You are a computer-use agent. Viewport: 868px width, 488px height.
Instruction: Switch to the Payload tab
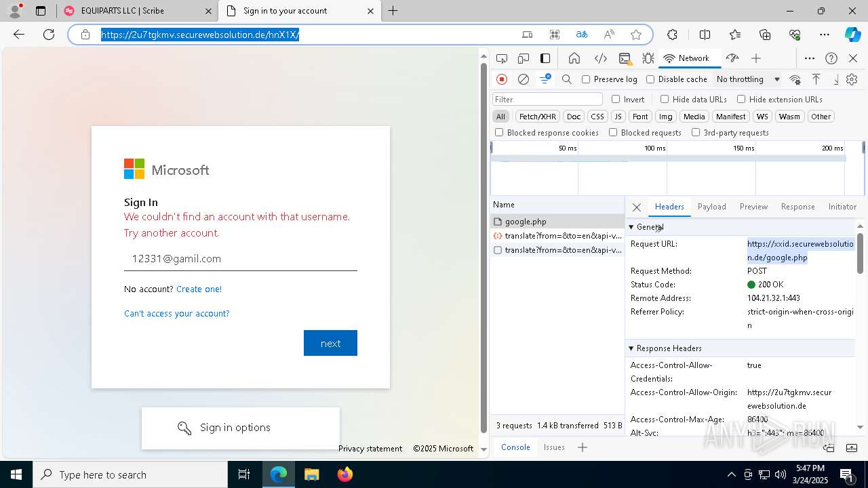(712, 207)
